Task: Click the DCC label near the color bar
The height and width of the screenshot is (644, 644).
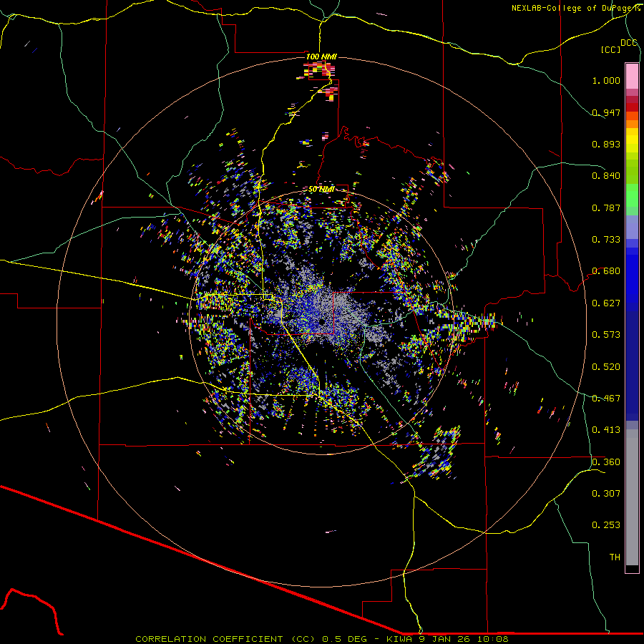Action: 629,43
